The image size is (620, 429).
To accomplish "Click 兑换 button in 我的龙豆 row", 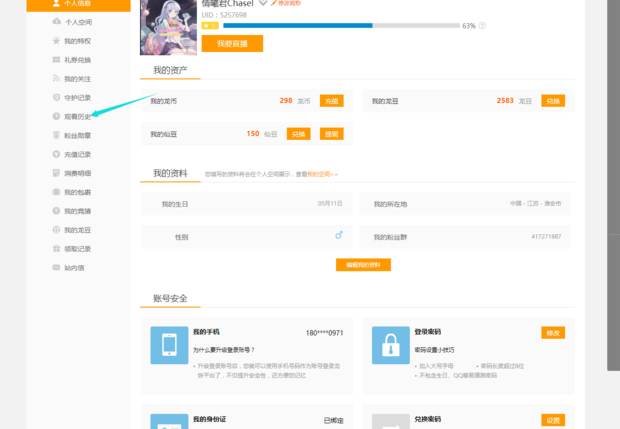I will tap(553, 101).
